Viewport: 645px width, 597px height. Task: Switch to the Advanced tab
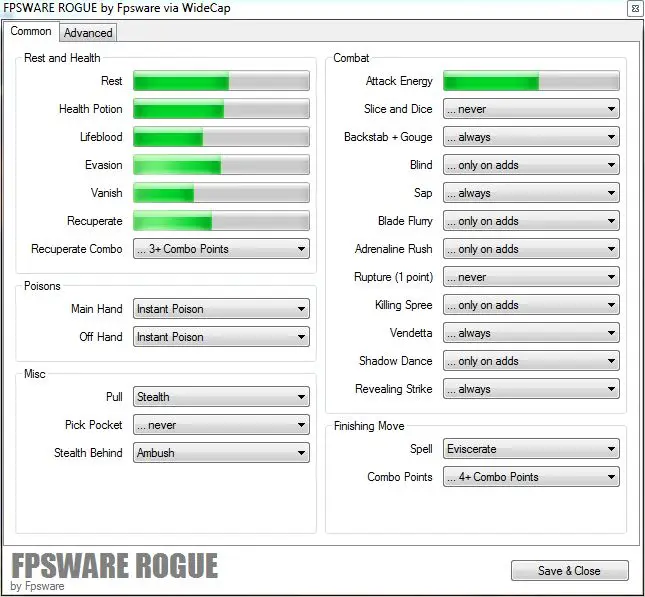click(88, 33)
